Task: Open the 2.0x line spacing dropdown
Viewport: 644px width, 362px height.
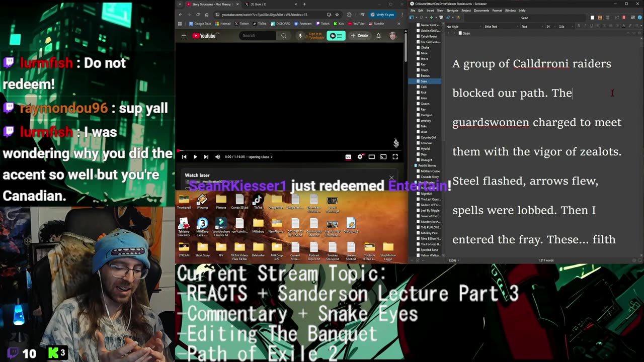Action: (566, 27)
